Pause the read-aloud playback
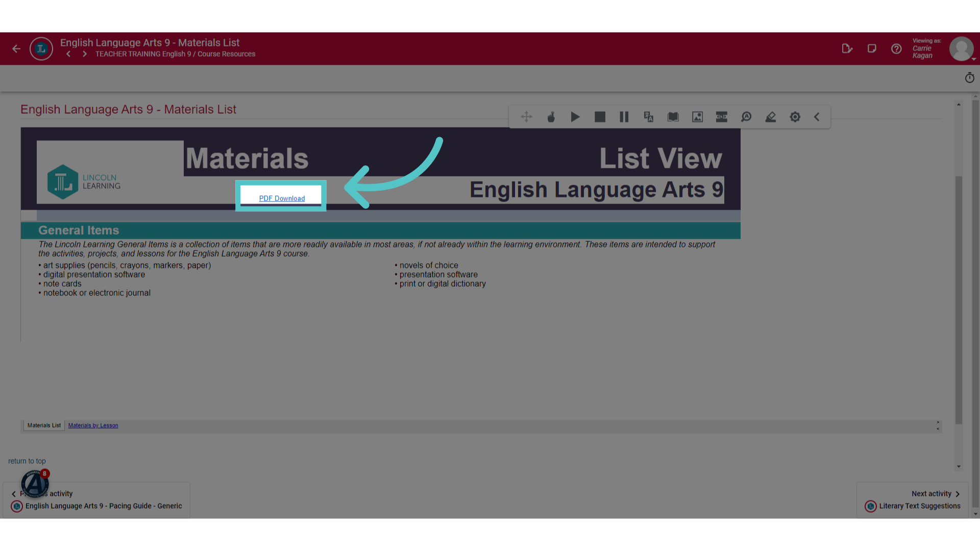The width and height of the screenshot is (980, 551). coord(624,117)
